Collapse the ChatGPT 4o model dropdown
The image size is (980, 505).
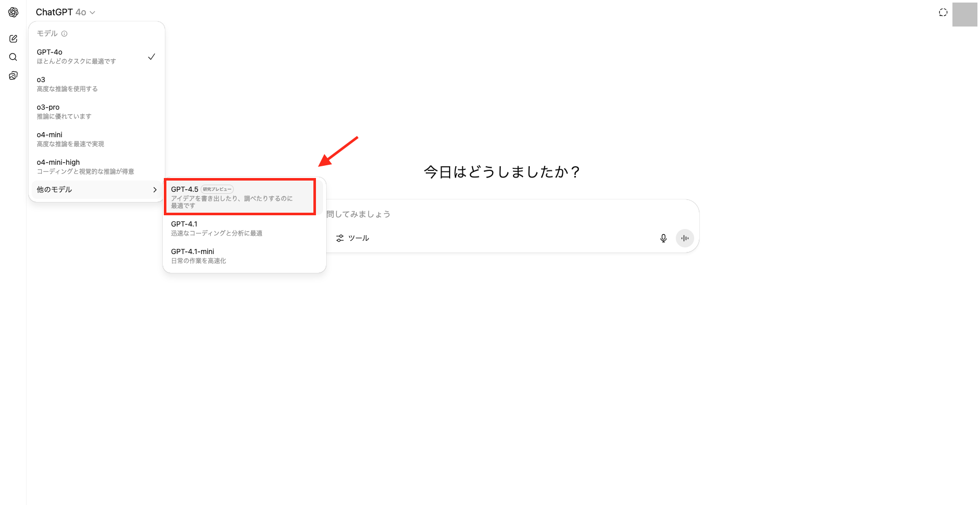(x=65, y=12)
